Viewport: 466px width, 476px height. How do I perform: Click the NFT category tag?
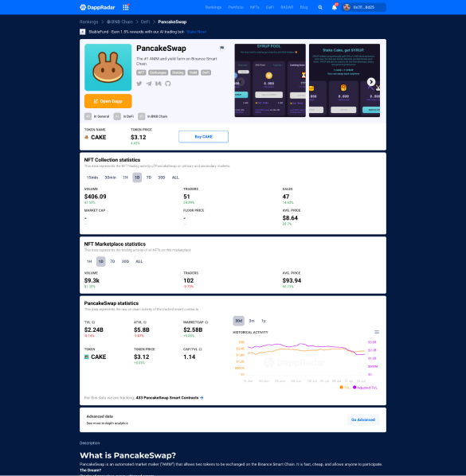point(141,72)
